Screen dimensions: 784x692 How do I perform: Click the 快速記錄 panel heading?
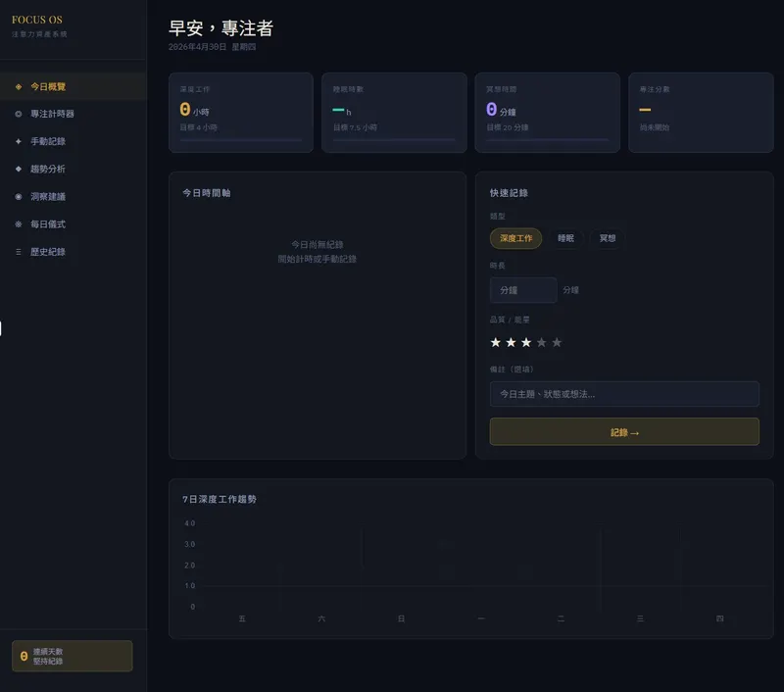click(x=509, y=193)
